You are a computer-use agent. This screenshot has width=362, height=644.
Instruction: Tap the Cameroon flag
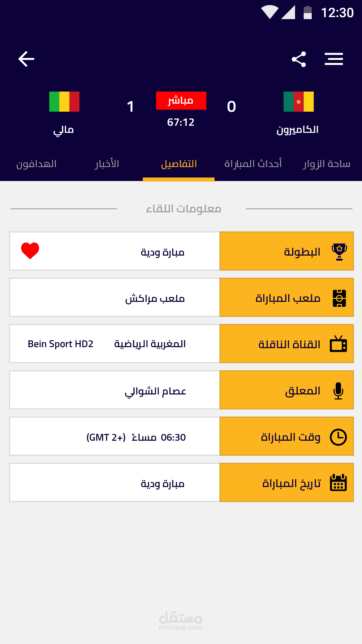click(298, 102)
